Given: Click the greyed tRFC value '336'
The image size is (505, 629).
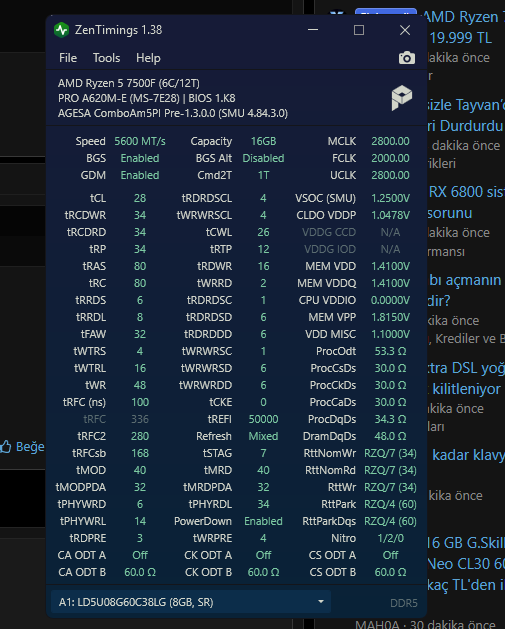Looking at the screenshot, I should coord(140,419).
